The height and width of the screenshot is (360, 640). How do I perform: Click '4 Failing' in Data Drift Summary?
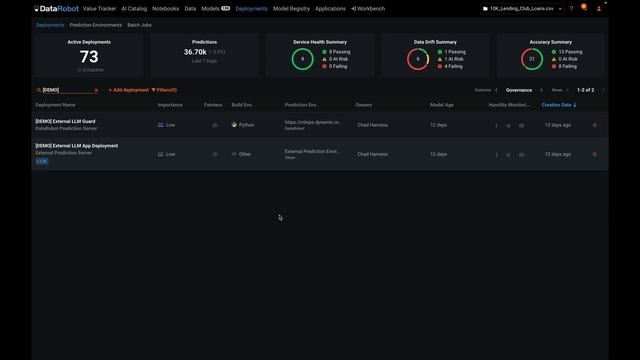(x=453, y=66)
